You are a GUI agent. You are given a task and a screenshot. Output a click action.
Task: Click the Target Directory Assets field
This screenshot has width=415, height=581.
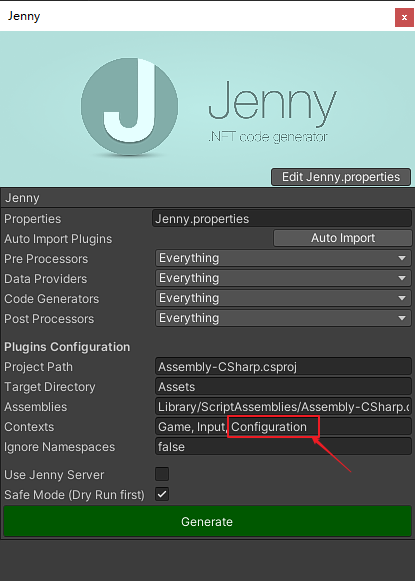tap(283, 387)
